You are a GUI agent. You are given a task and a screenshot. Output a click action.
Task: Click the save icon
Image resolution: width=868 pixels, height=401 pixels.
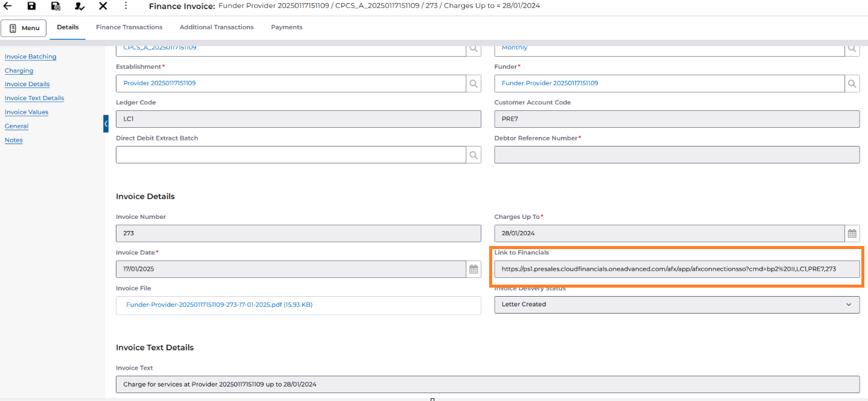pyautogui.click(x=31, y=6)
